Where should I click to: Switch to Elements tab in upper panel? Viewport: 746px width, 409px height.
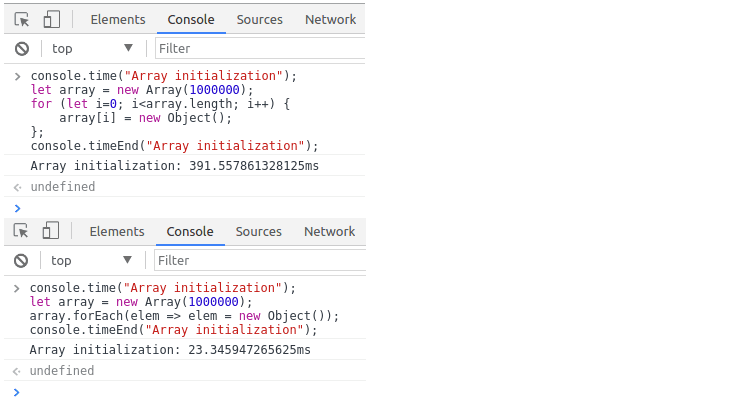(x=117, y=19)
